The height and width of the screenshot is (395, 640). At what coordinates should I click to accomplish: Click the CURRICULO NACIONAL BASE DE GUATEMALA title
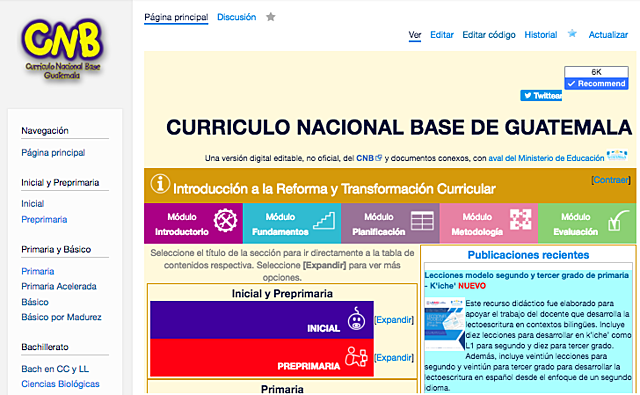399,127
